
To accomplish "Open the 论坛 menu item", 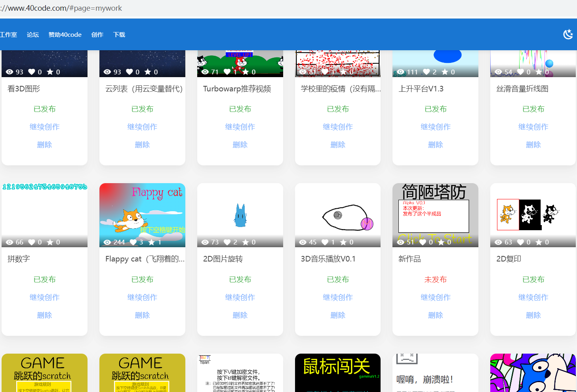I will point(32,34).
